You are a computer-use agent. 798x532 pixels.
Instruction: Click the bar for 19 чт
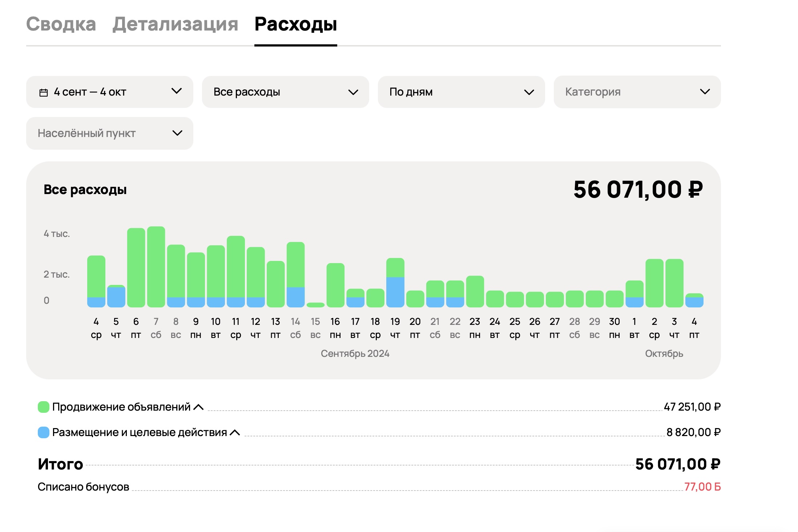[x=395, y=283]
